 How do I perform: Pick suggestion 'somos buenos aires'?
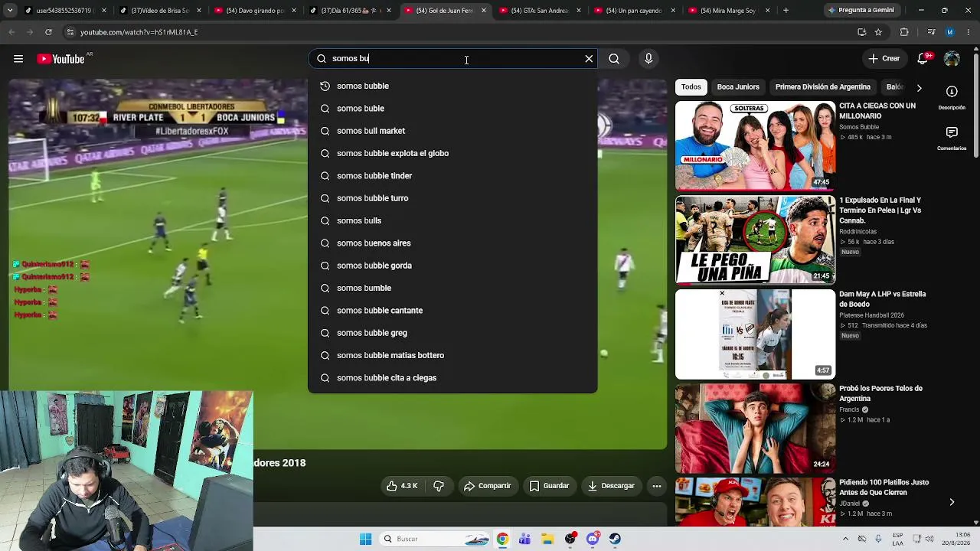[452, 243]
